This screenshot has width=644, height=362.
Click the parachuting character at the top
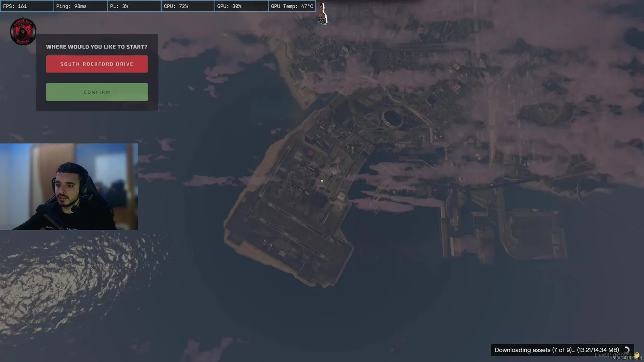click(323, 14)
